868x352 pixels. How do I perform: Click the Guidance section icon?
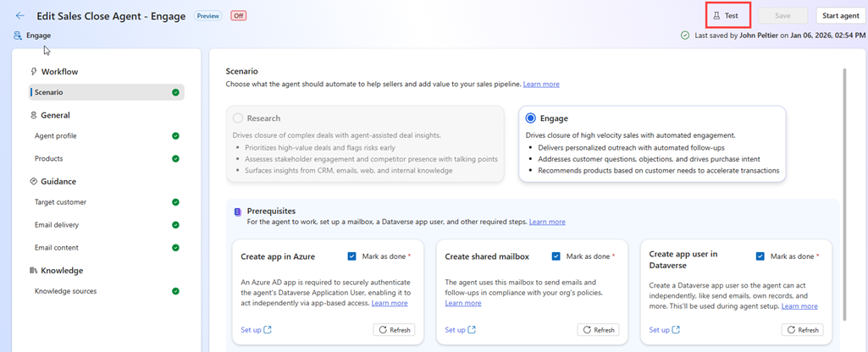pyautogui.click(x=33, y=181)
